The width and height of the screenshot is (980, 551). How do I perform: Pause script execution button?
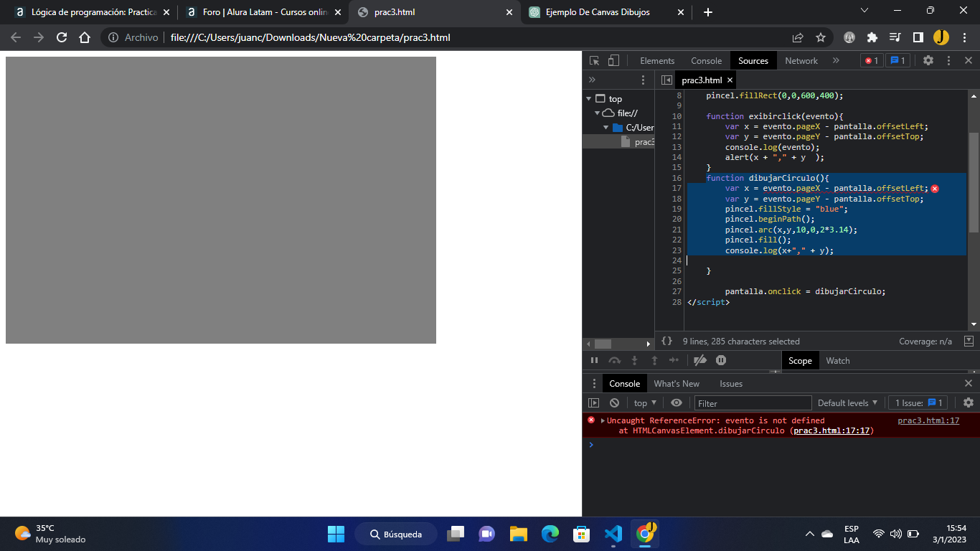594,360
